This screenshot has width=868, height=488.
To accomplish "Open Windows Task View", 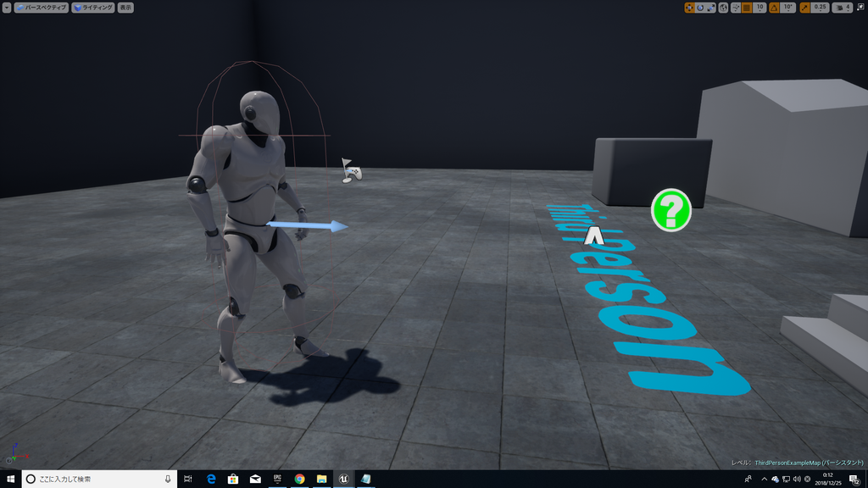I will pos(188,480).
